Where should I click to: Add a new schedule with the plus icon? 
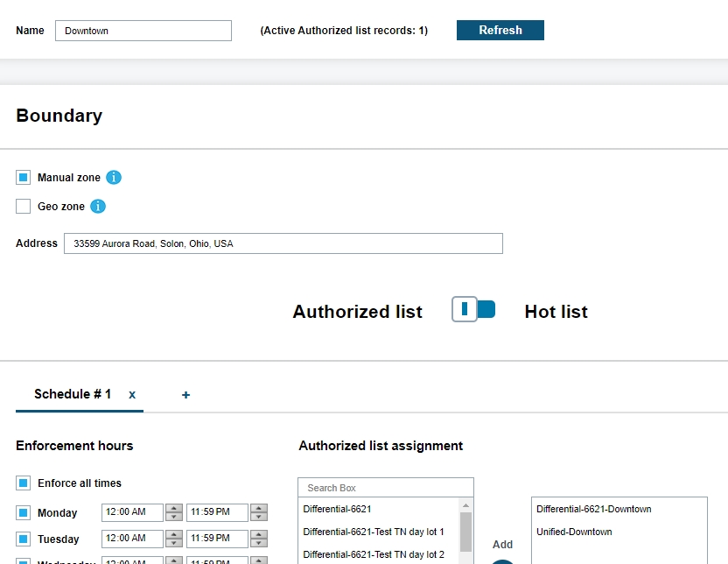click(185, 395)
